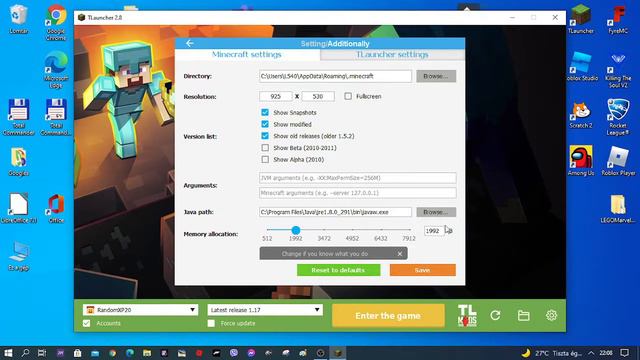Click the JVM arguments field

pos(358,178)
